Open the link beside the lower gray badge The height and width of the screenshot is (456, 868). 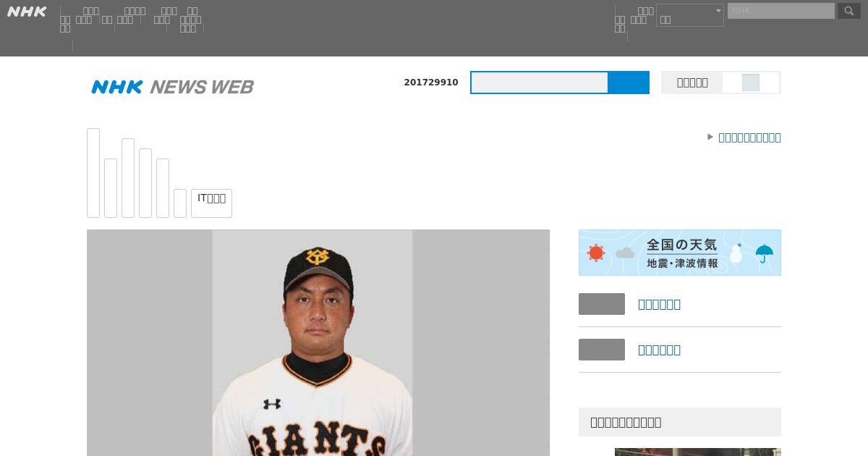point(659,350)
